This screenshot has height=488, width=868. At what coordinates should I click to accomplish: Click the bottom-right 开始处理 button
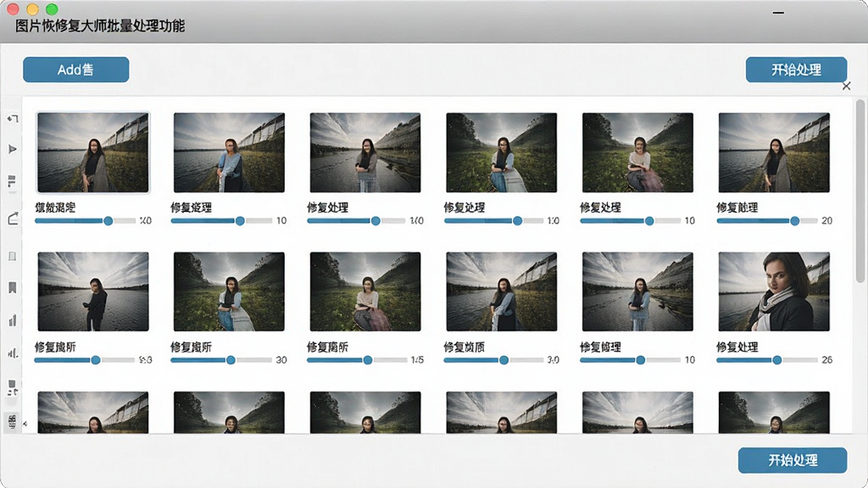tap(793, 460)
